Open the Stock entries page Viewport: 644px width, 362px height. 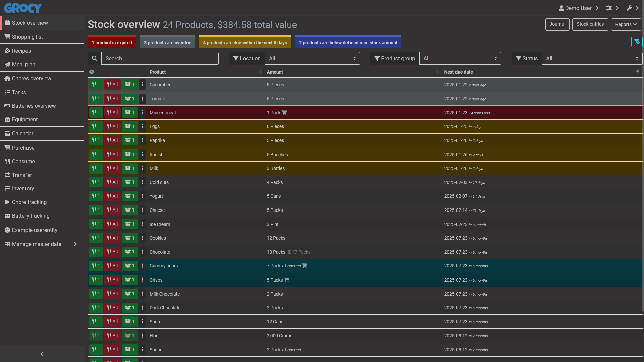point(590,24)
